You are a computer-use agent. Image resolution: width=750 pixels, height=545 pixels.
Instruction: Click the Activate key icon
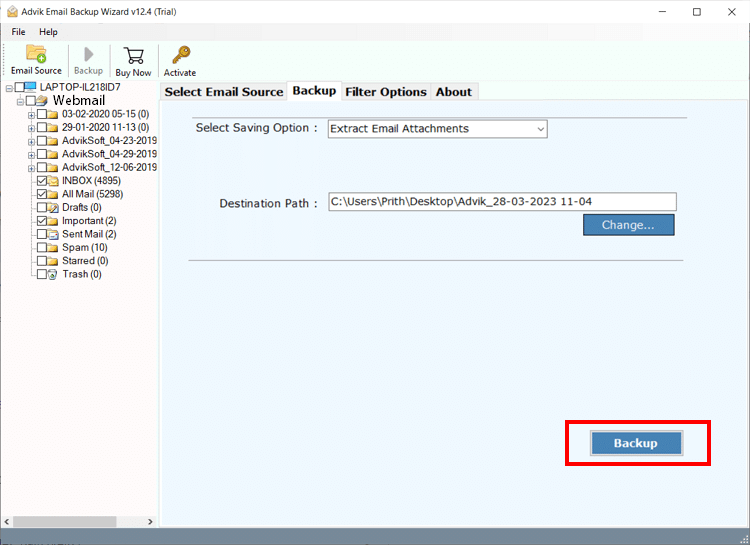click(181, 55)
